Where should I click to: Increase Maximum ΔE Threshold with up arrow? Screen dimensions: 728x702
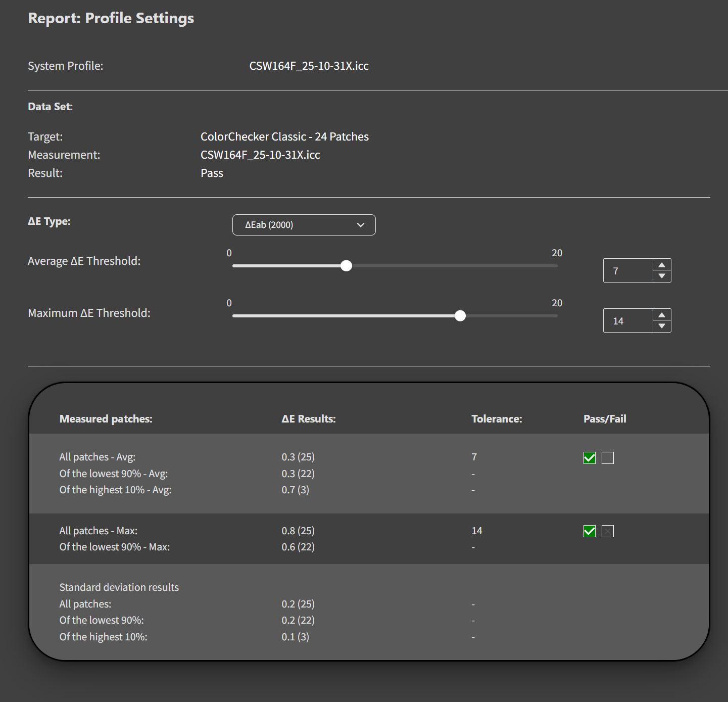point(662,315)
